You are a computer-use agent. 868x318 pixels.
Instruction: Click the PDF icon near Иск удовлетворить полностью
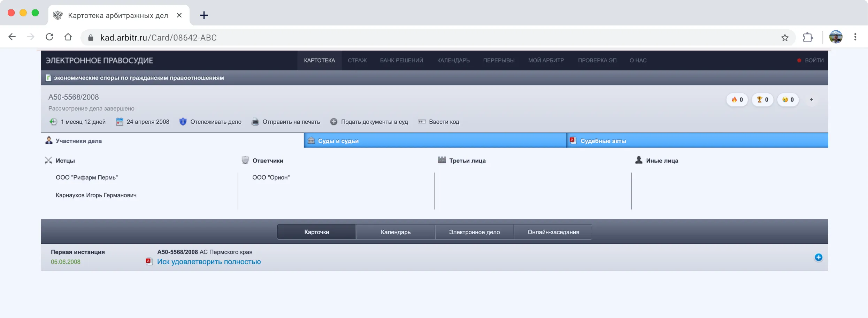pos(149,262)
